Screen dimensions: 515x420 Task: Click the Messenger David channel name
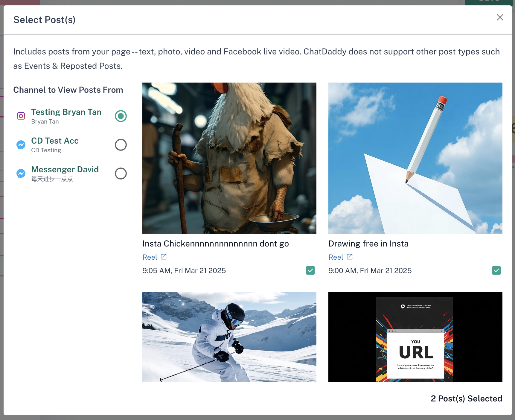[x=65, y=169]
